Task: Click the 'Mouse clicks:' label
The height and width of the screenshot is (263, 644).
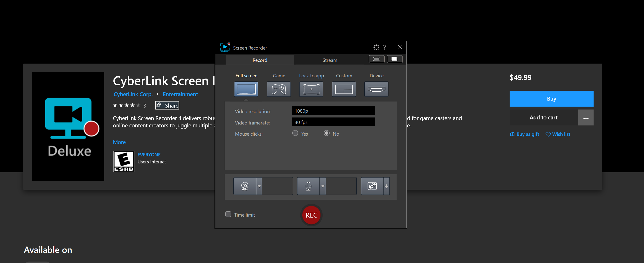Action: click(249, 134)
